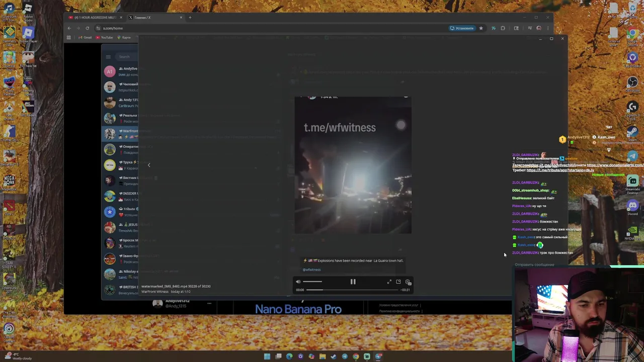Close the X home browser tab
Viewport: 644px width, 362px height.
click(x=181, y=18)
